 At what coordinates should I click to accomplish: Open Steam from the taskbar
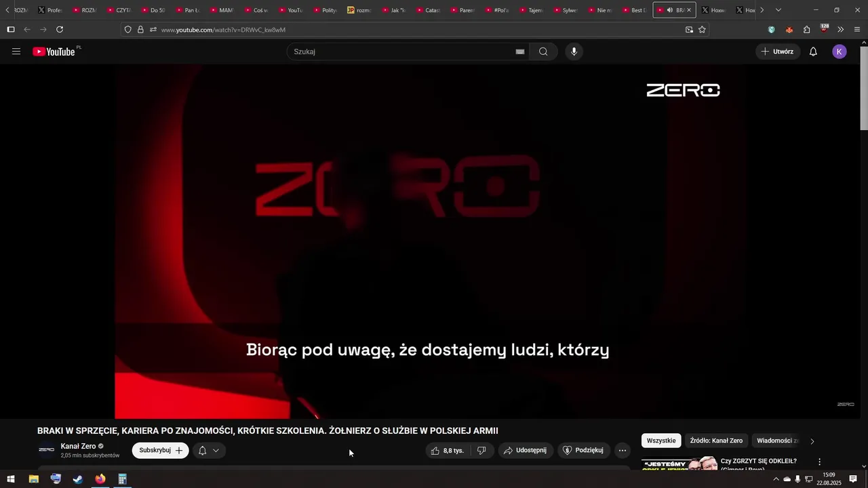78,479
